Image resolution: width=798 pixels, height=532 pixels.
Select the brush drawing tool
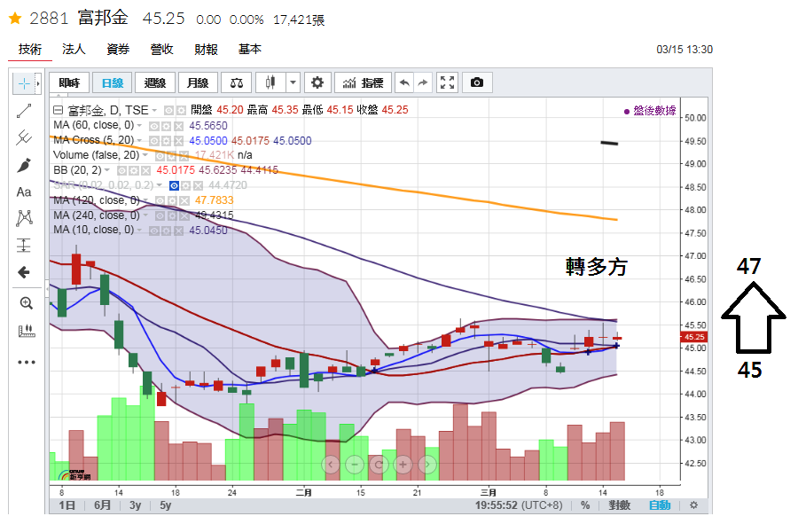pos(24,165)
